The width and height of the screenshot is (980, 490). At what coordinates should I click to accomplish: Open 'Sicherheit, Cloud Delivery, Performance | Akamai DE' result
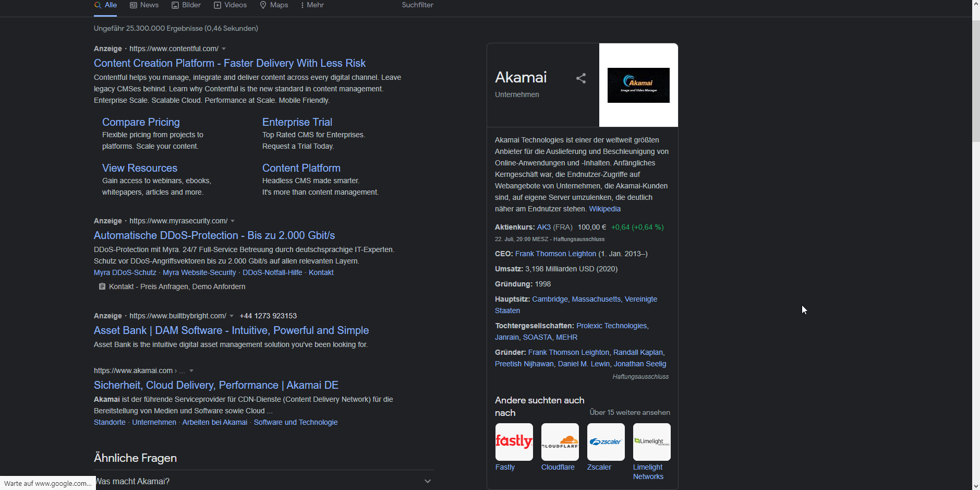(216, 385)
